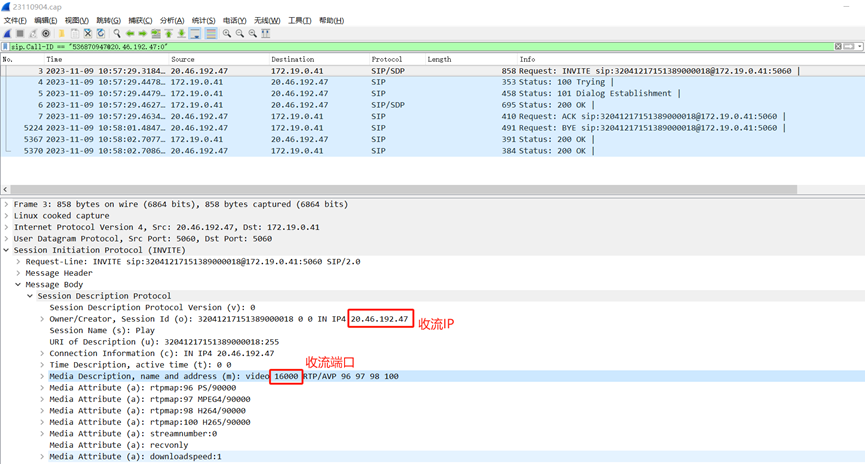The width and height of the screenshot is (865, 464).
Task: Apply the display filter with the arrow
Action: point(849,47)
